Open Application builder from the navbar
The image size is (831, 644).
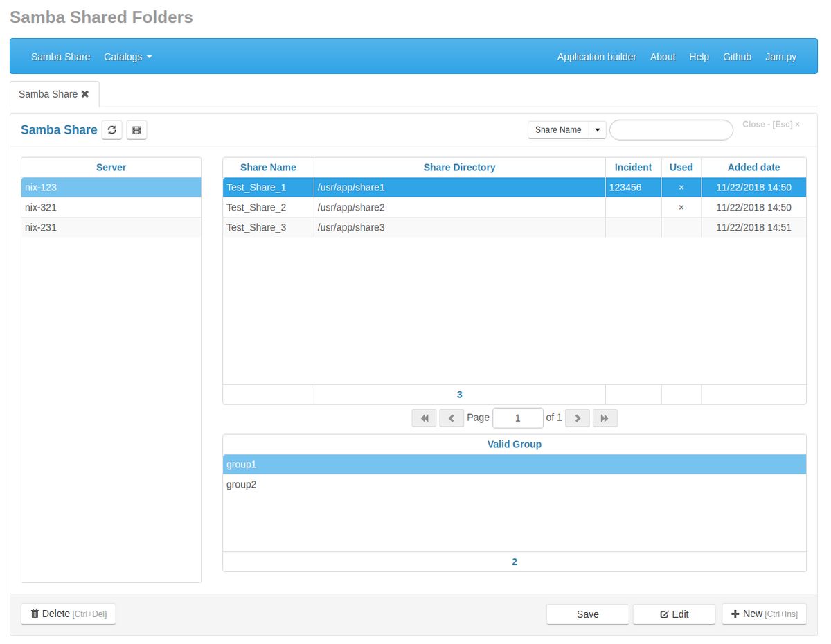[596, 57]
